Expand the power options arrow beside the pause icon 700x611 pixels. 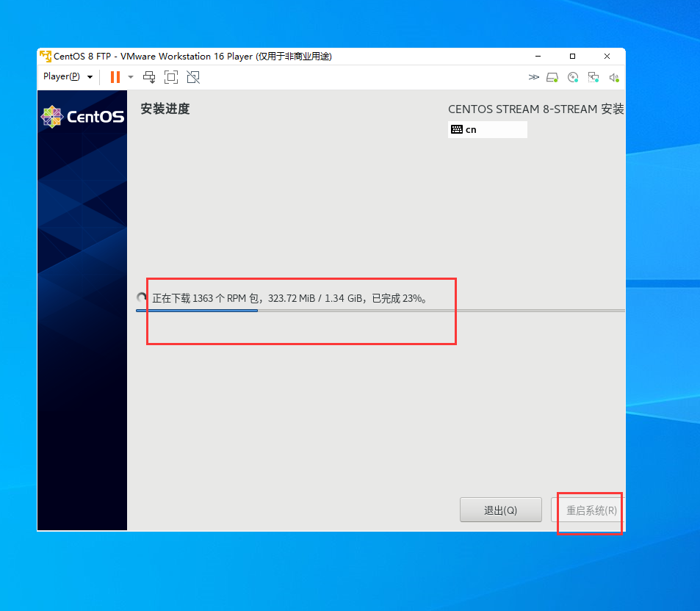pyautogui.click(x=131, y=77)
